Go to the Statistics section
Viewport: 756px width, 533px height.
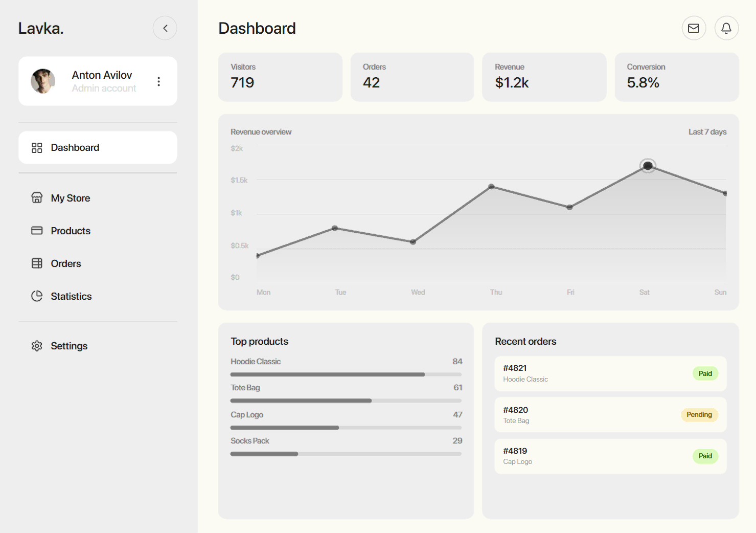(71, 296)
